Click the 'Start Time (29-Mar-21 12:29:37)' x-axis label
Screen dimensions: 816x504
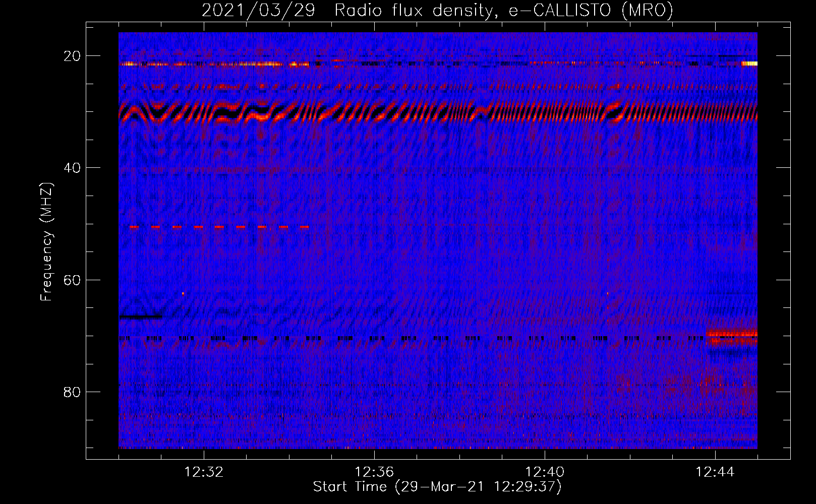437,487
